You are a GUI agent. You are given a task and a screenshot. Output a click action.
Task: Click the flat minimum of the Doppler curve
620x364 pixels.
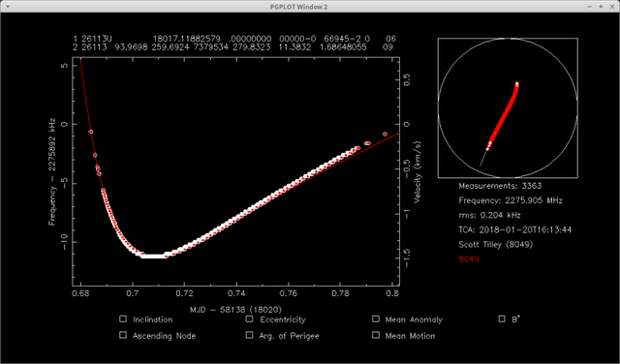click(153, 256)
